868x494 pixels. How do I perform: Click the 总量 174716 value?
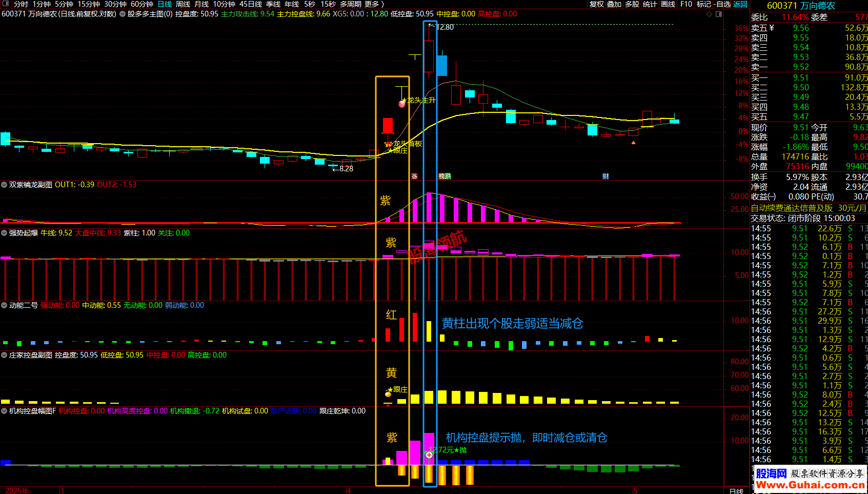click(x=795, y=157)
